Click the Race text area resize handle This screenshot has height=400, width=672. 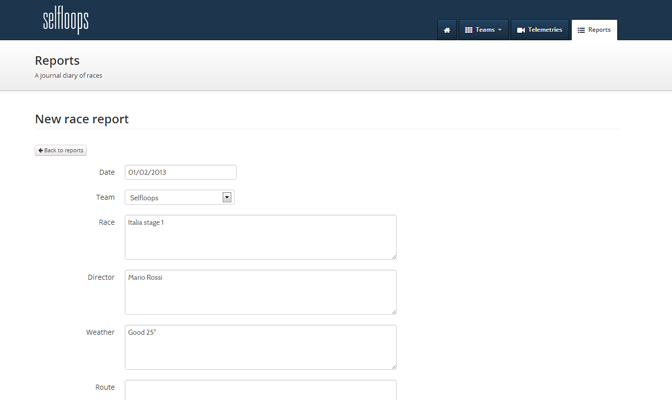point(393,256)
